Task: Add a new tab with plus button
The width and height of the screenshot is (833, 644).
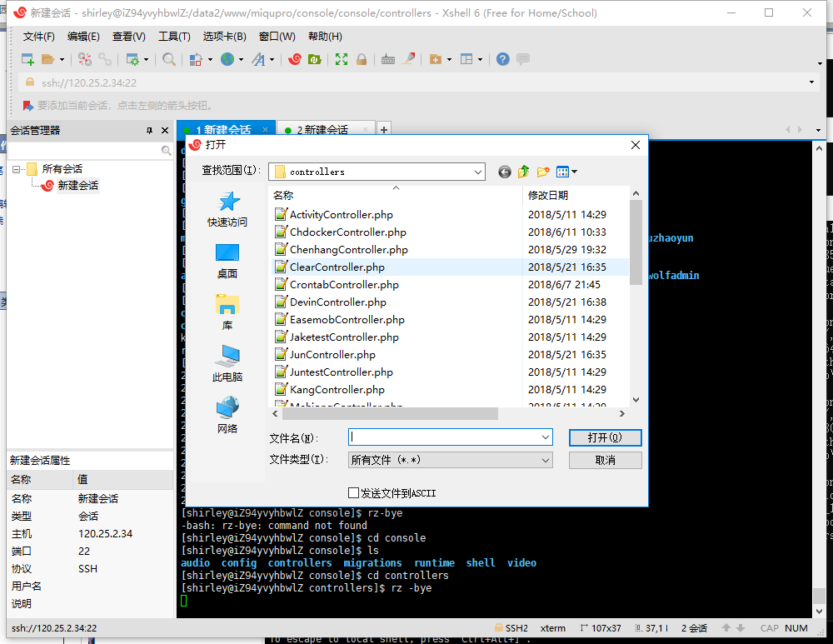Action: click(x=383, y=129)
